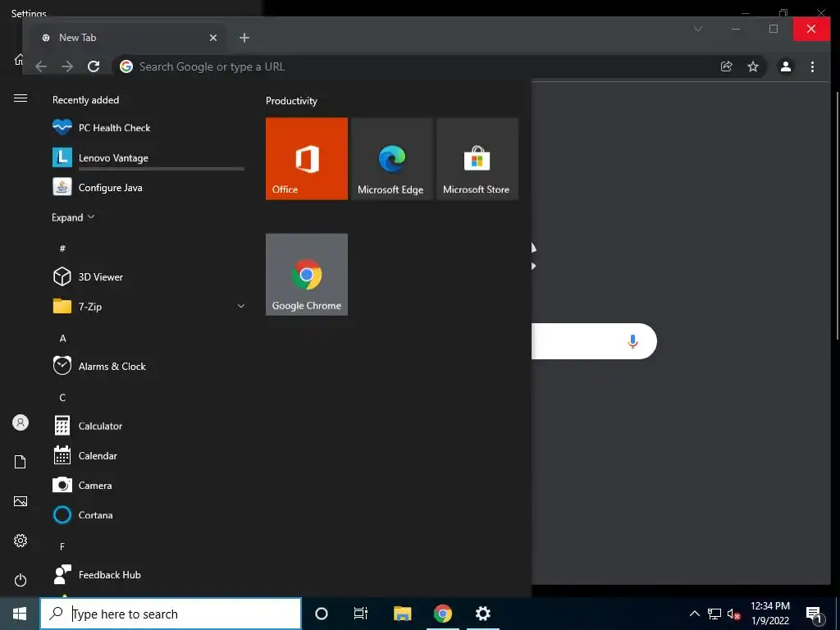Open the clock and date flyout
Image resolution: width=840 pixels, height=630 pixels.
coord(769,614)
